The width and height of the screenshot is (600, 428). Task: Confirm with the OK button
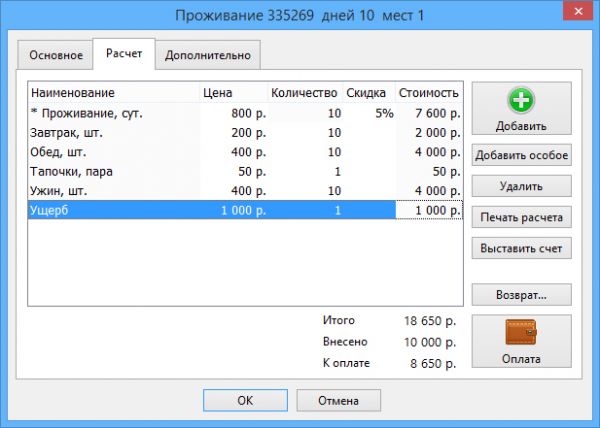(245, 400)
